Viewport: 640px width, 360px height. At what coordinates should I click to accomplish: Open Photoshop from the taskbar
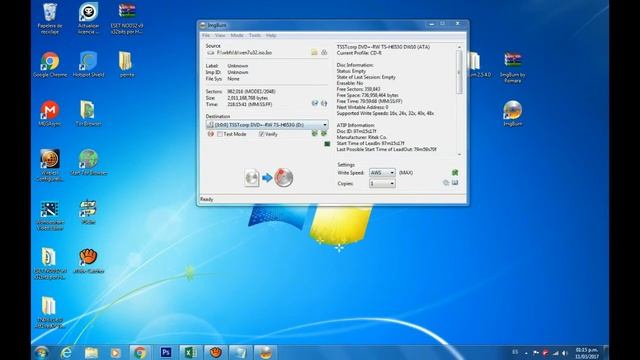click(x=166, y=352)
